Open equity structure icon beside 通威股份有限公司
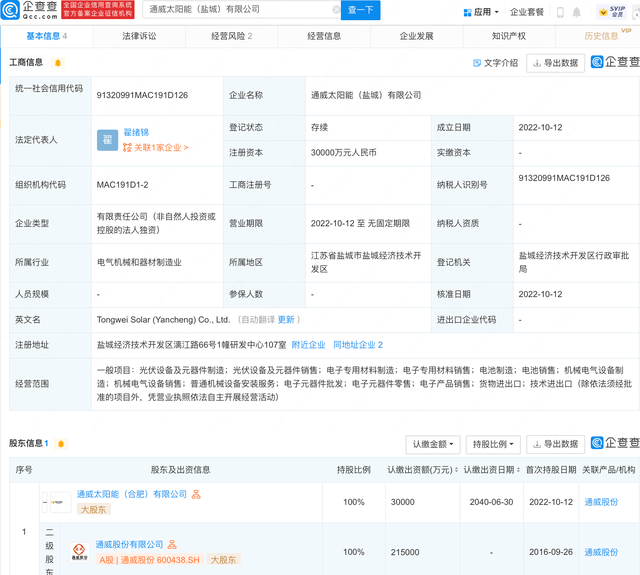The width and height of the screenshot is (640, 575). [172, 544]
